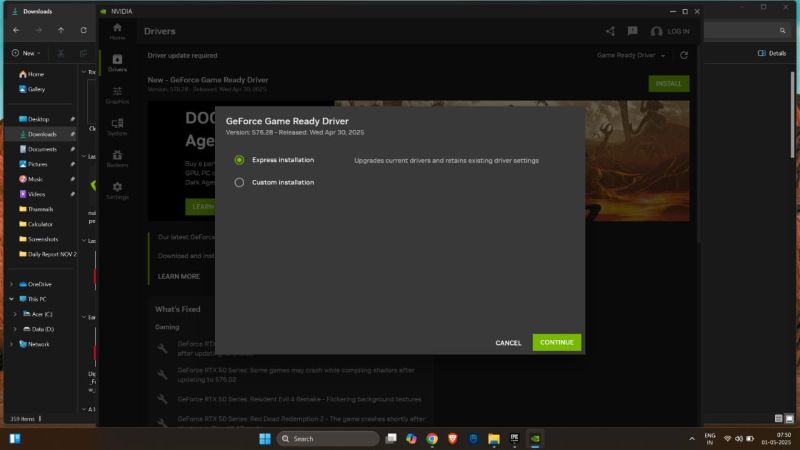
Task: Click the Details pane button in Explorer
Action: [772, 53]
